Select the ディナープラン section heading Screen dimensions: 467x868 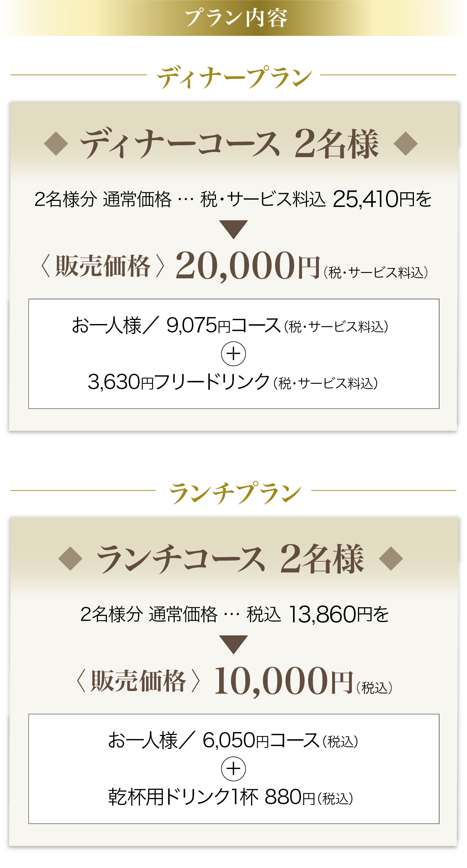point(234,77)
